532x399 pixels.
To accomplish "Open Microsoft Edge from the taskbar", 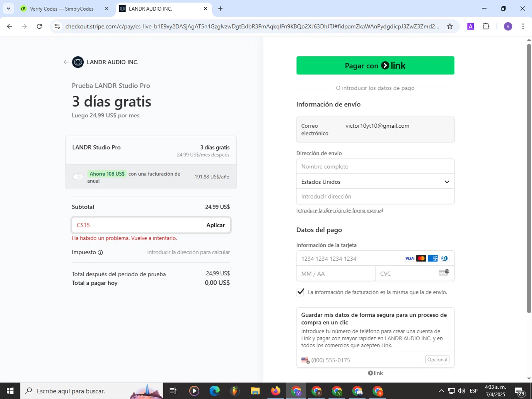I will (x=215, y=391).
